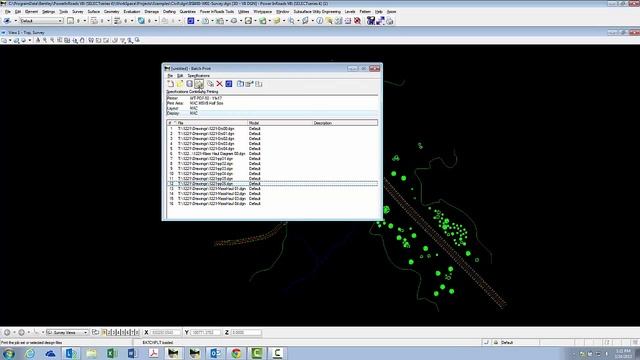Toggle view 7 button in bottom bar
Image resolution: width=640 pixels, height=360 pixels.
pyautogui.click(x=132, y=332)
